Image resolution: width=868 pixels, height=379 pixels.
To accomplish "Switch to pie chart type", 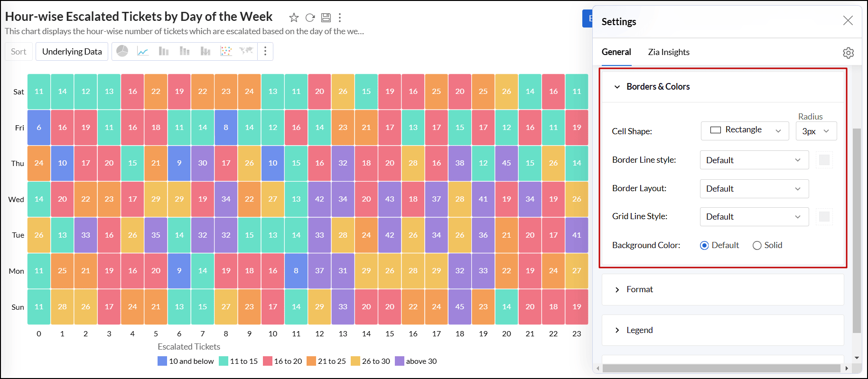I will pyautogui.click(x=122, y=51).
